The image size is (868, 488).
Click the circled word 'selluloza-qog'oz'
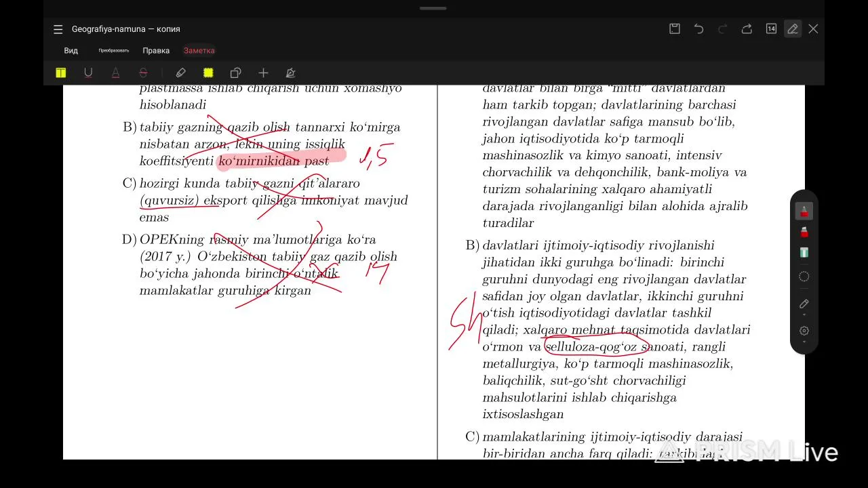pyautogui.click(x=591, y=347)
